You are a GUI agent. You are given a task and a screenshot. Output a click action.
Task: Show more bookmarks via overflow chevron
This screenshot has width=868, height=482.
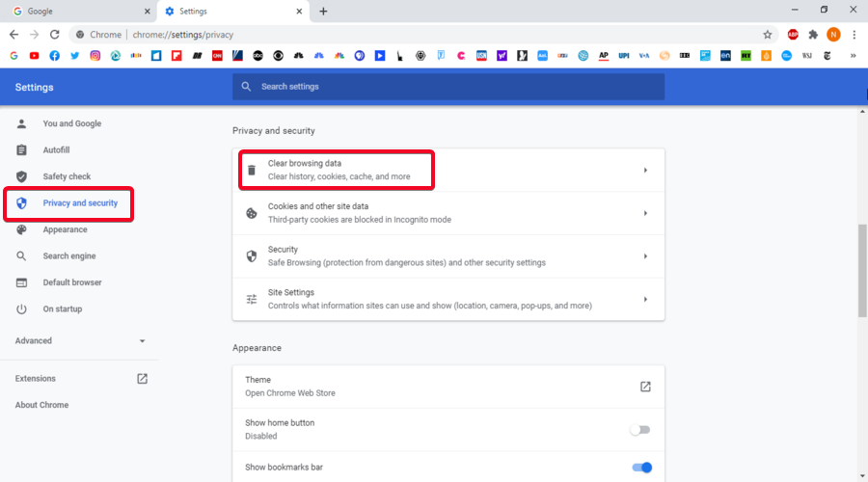point(853,56)
